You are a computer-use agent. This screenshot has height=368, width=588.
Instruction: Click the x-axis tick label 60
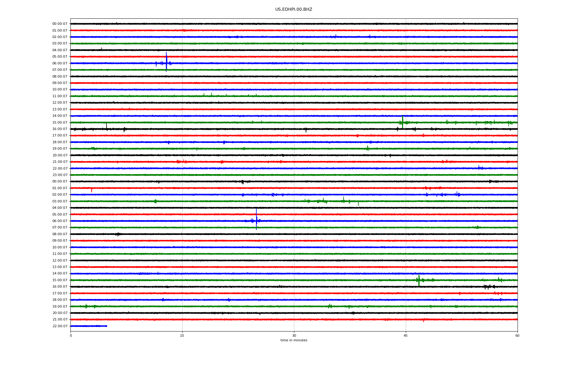click(517, 335)
